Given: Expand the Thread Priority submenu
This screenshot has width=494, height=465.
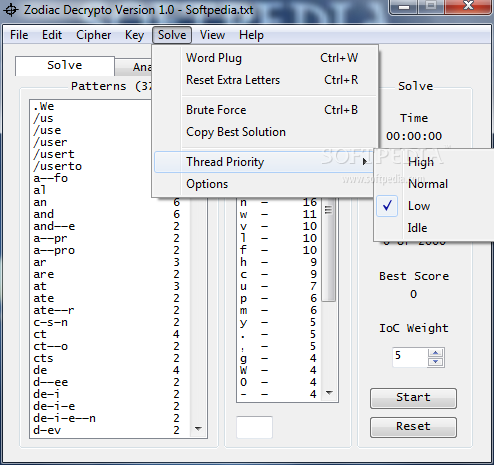Looking at the screenshot, I should pyautogui.click(x=264, y=162).
